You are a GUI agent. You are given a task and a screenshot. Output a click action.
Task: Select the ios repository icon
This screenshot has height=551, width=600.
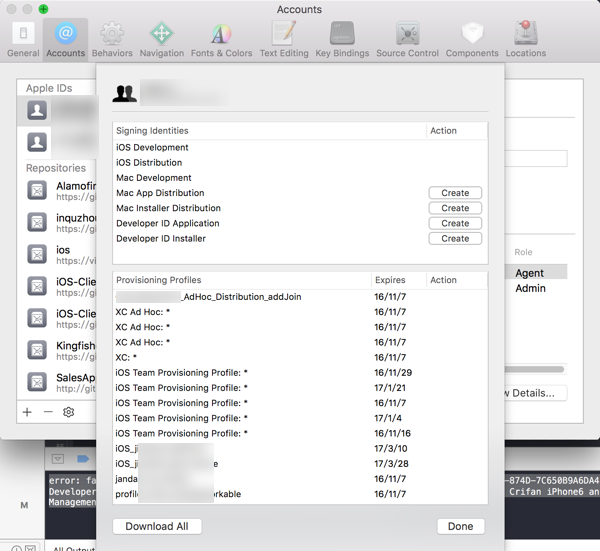tap(37, 254)
